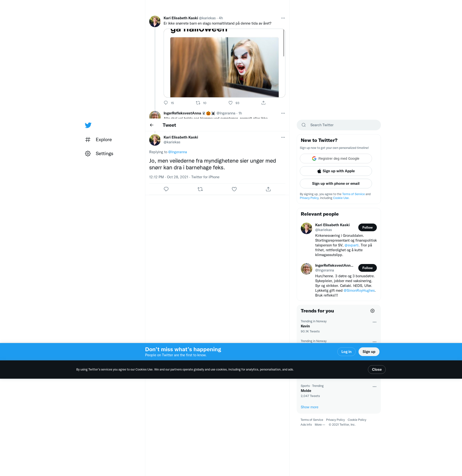Image resolution: width=462 pixels, height=476 pixels.
Task: Retweet the parent tweet showing 10
Action: [198, 103]
